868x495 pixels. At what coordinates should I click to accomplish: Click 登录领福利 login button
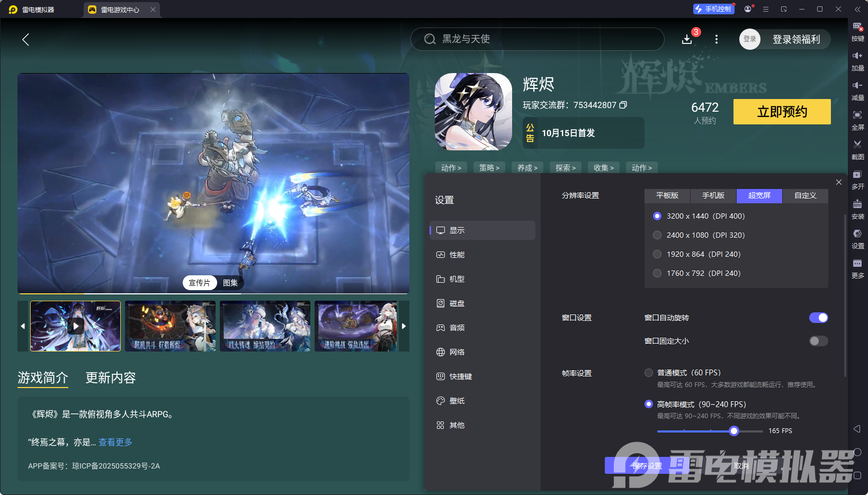click(796, 39)
